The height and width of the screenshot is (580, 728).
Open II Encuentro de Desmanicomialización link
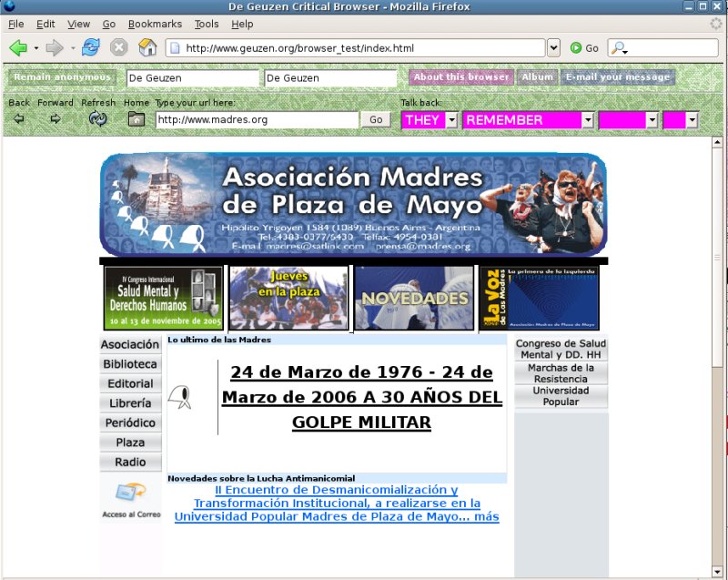pyautogui.click(x=337, y=504)
